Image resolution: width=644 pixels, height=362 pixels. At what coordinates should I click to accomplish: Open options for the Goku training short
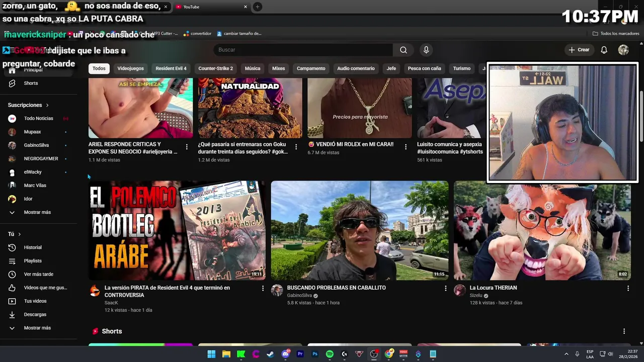(x=296, y=147)
